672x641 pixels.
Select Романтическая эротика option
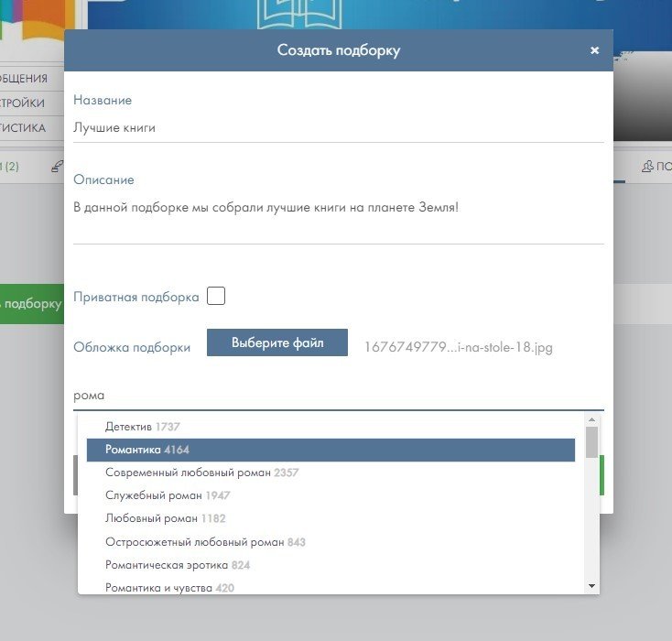pyautogui.click(x=331, y=565)
